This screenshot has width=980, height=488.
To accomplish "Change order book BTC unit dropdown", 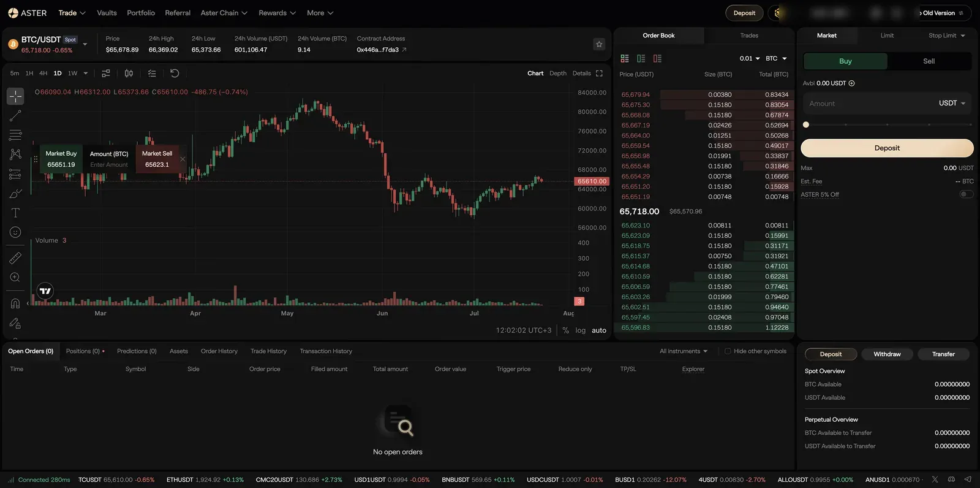I will 776,59.
